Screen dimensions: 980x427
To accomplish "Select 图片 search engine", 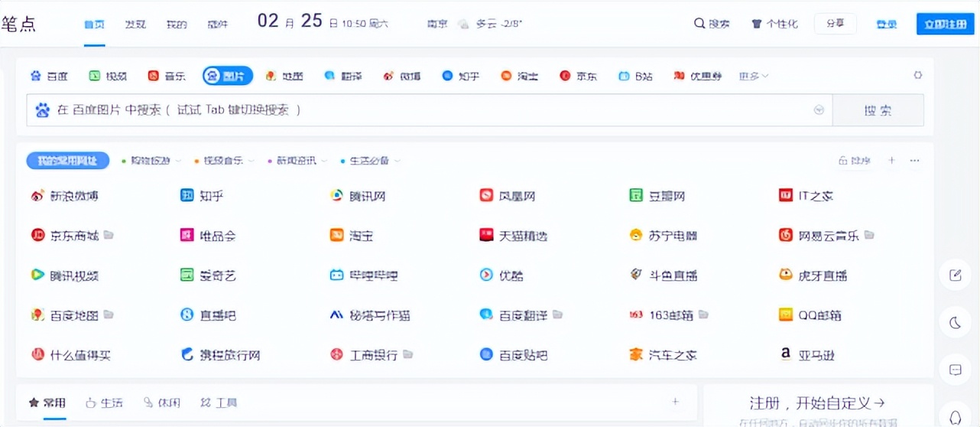I will (227, 76).
